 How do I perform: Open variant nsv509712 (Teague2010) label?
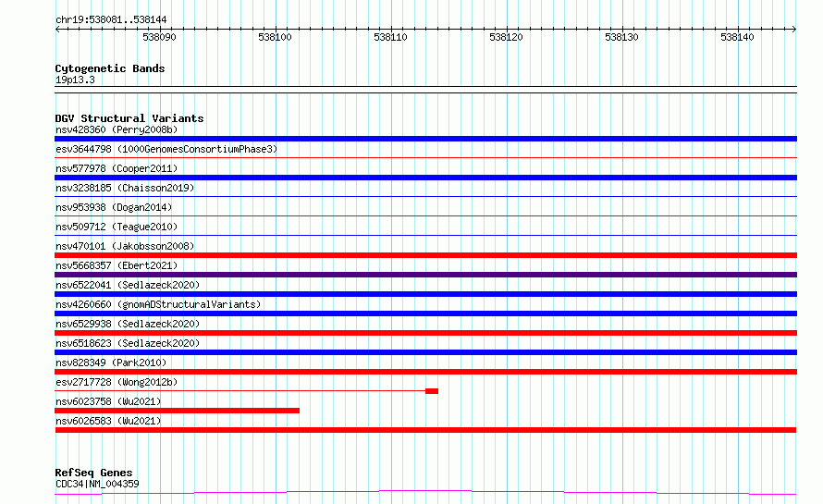click(x=117, y=227)
